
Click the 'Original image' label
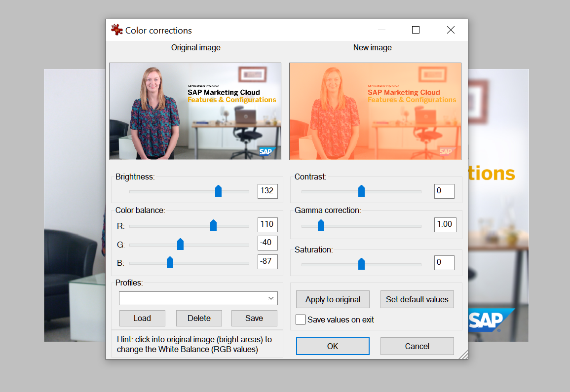click(x=195, y=48)
